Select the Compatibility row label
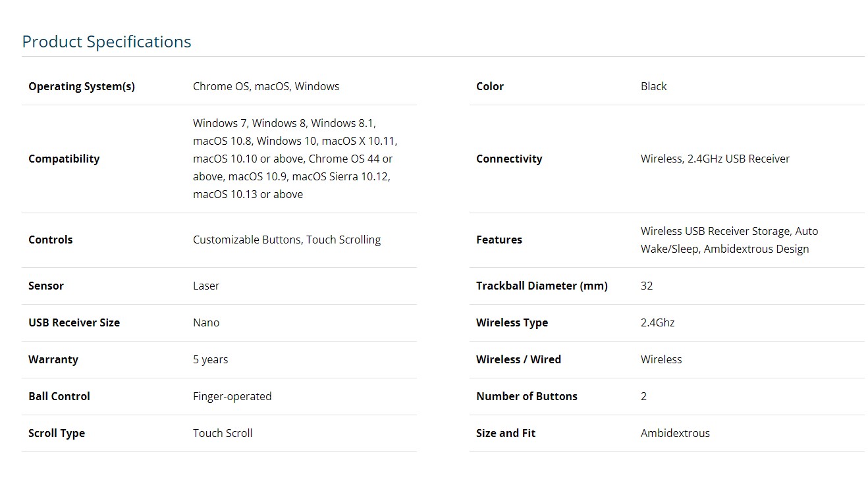 [64, 159]
